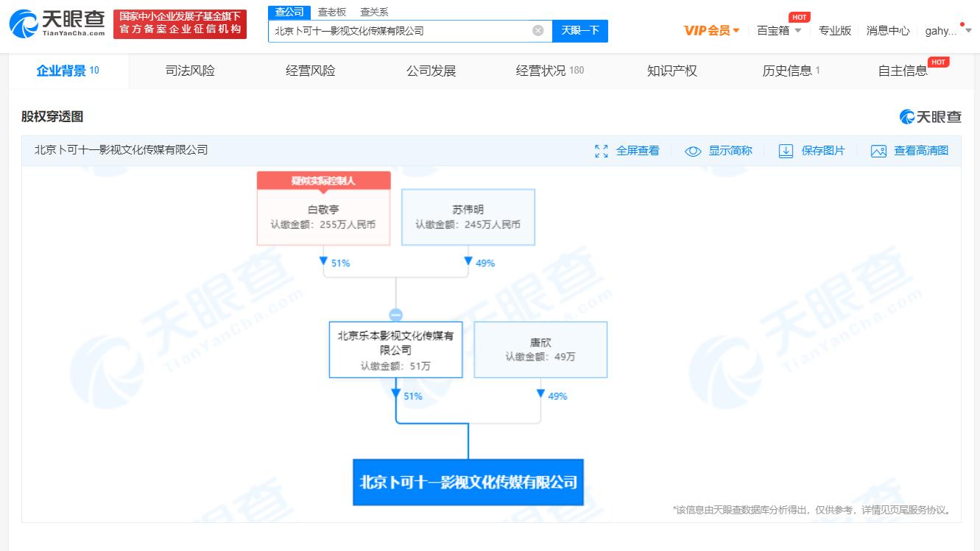Click the 全屏查看 fullscreen icon
This screenshot has width=980, height=551.
[602, 151]
